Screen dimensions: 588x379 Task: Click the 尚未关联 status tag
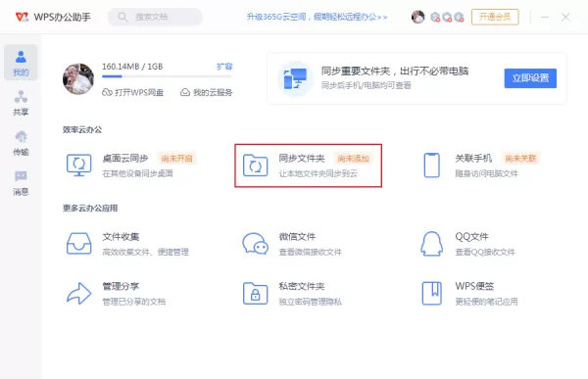pyautogui.click(x=520, y=159)
